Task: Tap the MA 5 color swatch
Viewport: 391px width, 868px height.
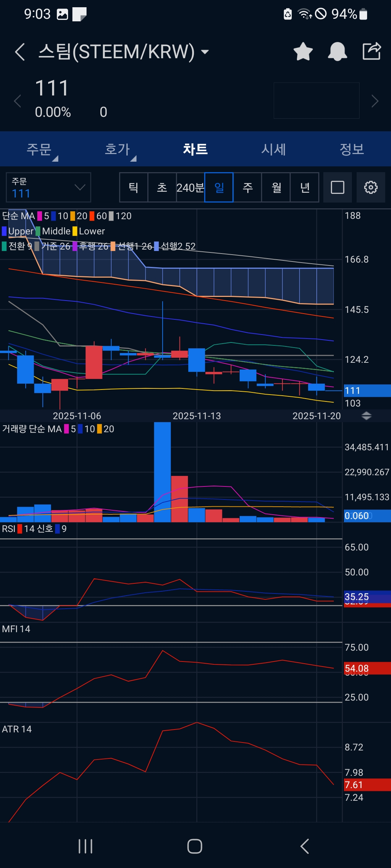Action: coord(40,216)
